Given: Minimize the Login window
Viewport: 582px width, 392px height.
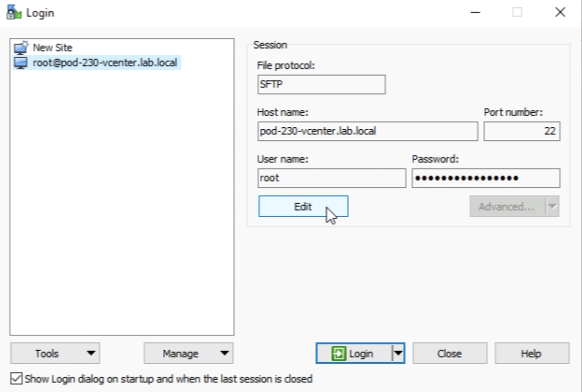Looking at the screenshot, I should pos(475,13).
